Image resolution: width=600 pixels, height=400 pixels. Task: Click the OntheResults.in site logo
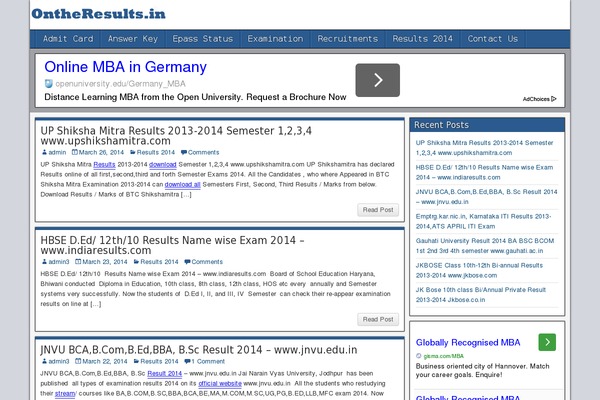click(x=98, y=14)
